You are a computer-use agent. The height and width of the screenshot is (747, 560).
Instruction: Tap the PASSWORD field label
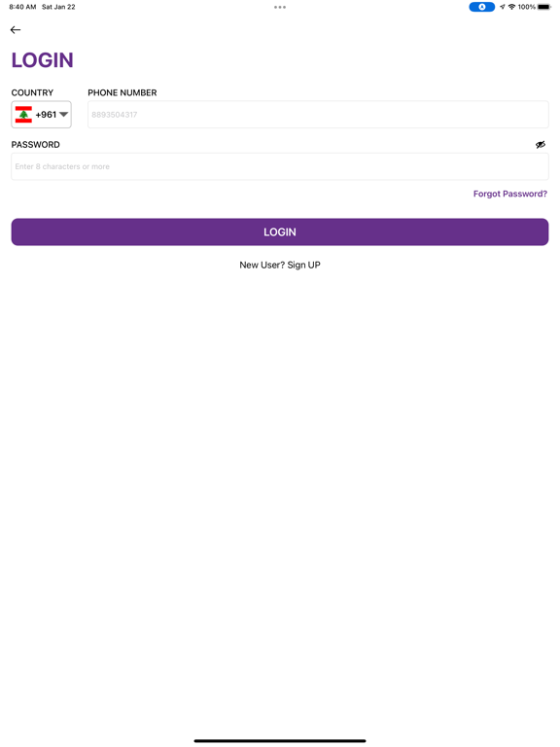coord(36,144)
